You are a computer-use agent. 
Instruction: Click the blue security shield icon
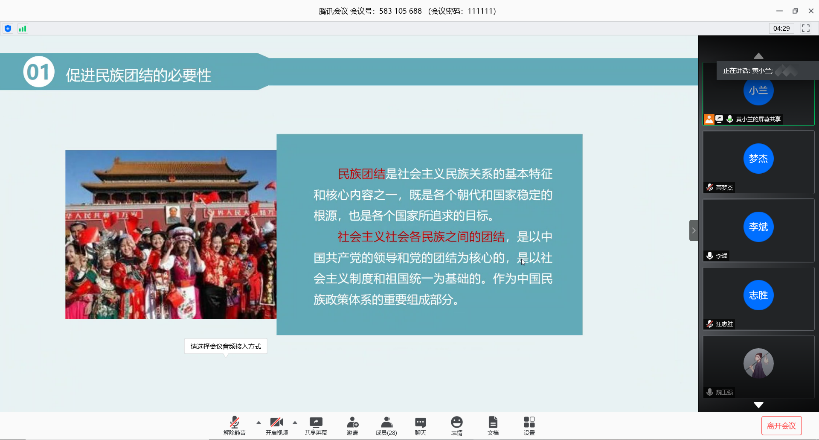tap(9, 29)
